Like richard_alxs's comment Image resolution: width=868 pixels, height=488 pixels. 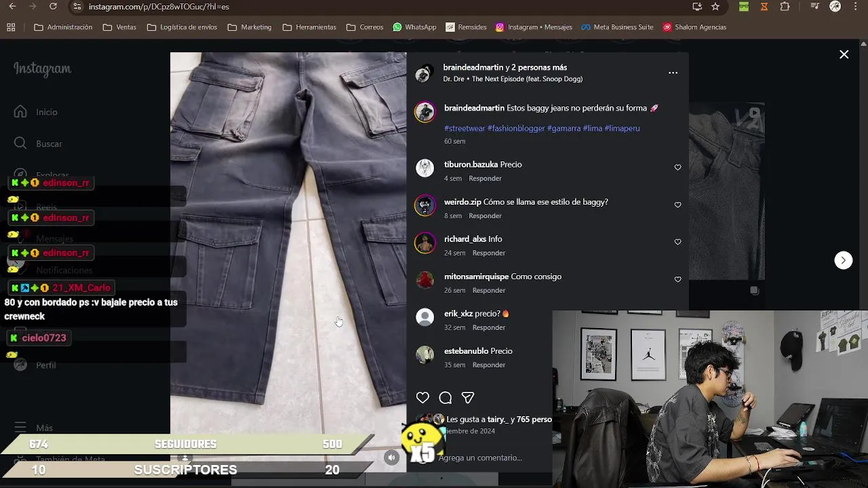click(677, 242)
